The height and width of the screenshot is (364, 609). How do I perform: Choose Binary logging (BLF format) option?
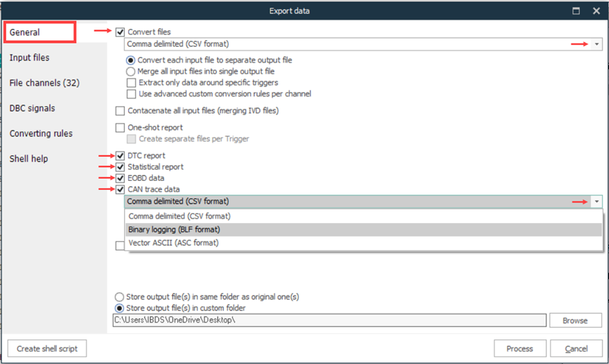point(364,229)
